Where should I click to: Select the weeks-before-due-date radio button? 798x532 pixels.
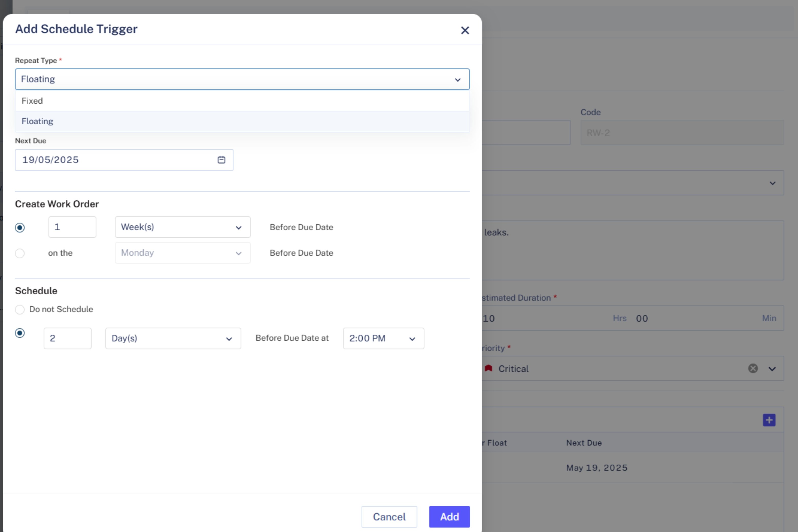(x=20, y=227)
